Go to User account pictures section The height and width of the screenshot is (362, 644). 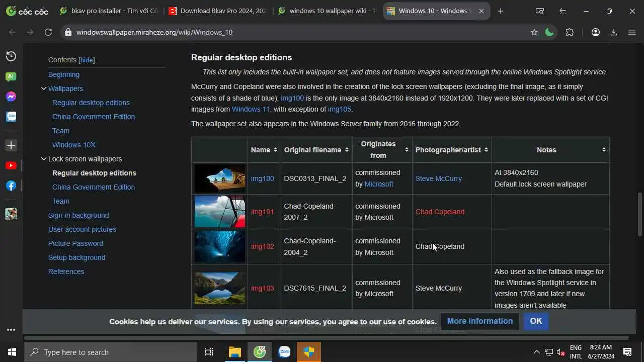[x=83, y=229]
